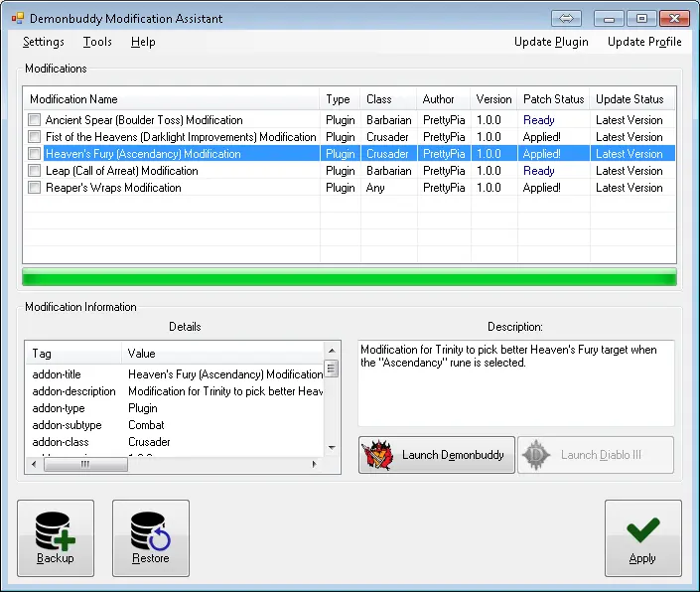Click the Any class cell for Reaper's Wraps
The height and width of the screenshot is (592, 700).
pos(375,188)
